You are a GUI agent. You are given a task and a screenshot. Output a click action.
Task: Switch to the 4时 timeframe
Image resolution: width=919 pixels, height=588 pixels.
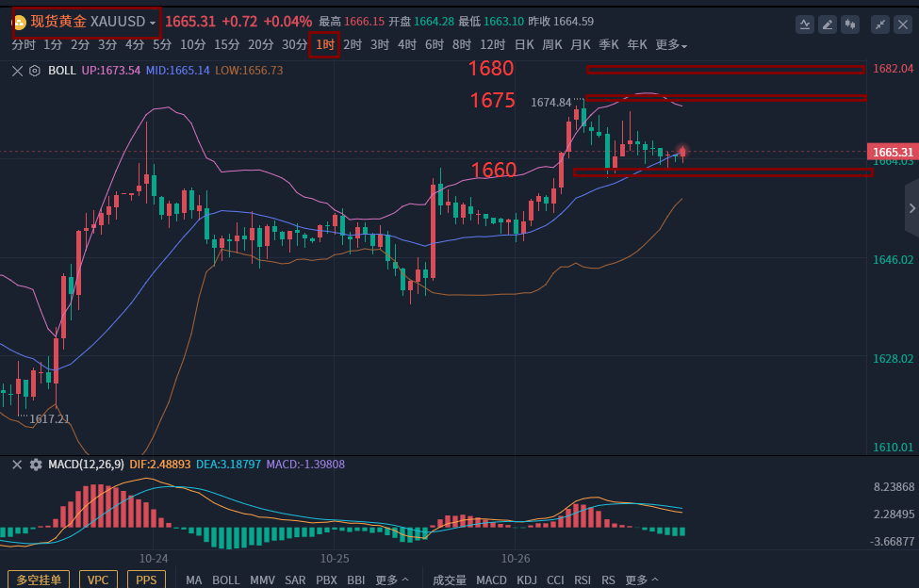[x=407, y=44]
